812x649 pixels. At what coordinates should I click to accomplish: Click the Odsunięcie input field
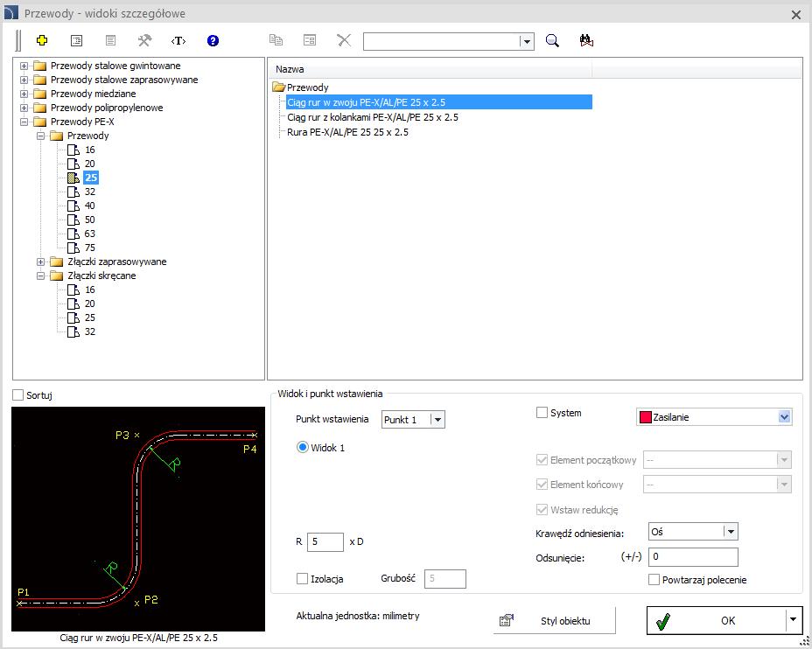click(x=693, y=557)
